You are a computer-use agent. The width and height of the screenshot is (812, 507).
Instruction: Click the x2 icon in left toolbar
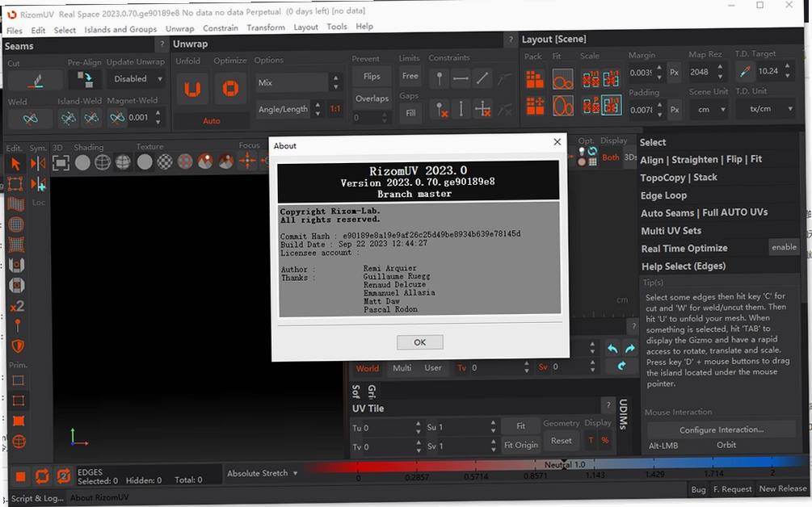(17, 306)
